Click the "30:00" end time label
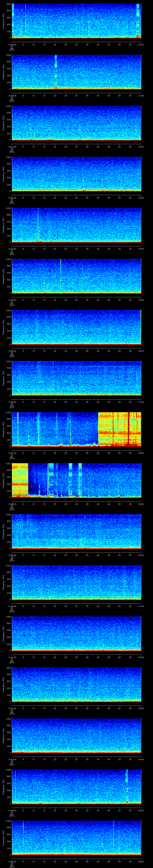 click(x=141, y=44)
